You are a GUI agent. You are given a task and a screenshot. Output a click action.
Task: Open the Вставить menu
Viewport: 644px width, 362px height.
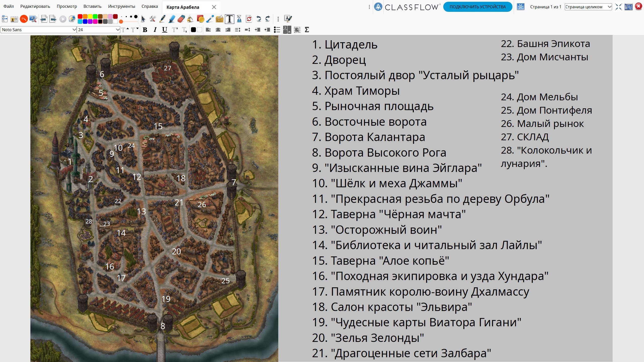click(92, 6)
